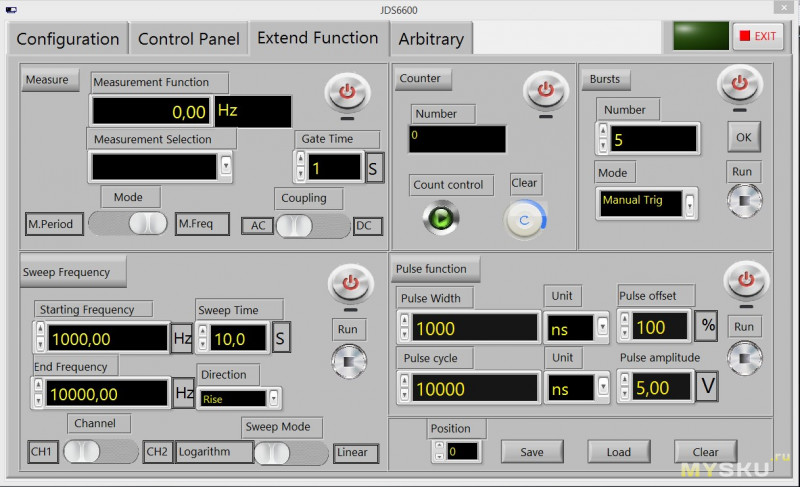The height and width of the screenshot is (487, 800).
Task: Open Measurement Selection dropdown
Action: tap(226, 166)
